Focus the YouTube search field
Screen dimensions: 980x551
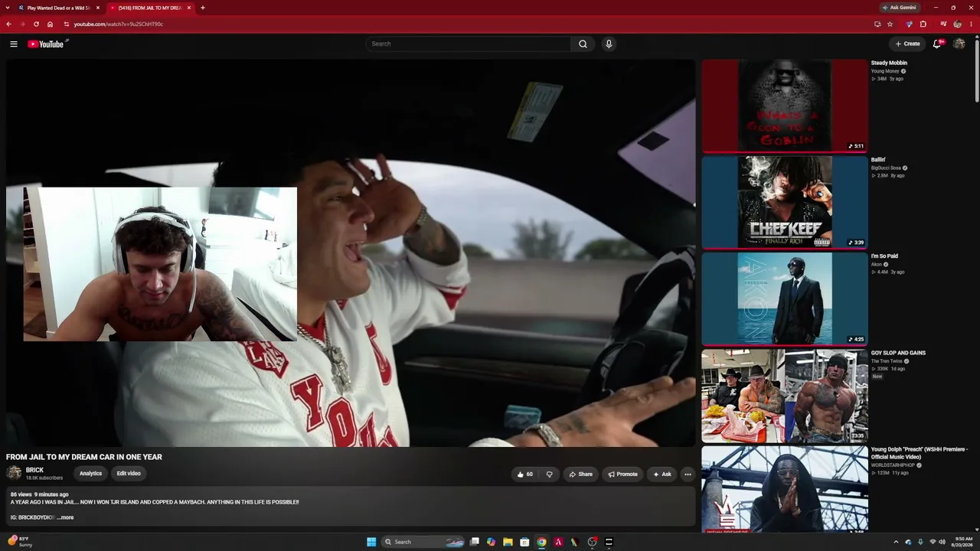click(x=469, y=44)
